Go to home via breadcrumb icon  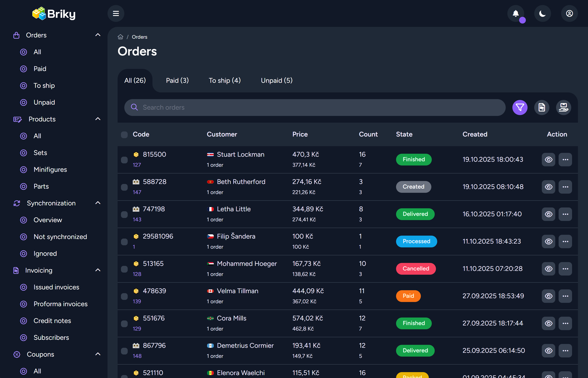pos(120,37)
